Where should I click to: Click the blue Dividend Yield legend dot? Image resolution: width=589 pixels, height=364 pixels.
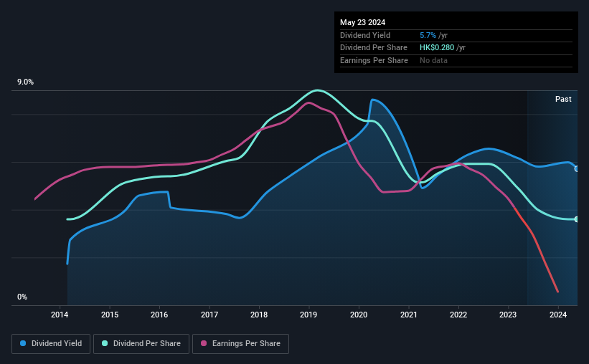23,343
